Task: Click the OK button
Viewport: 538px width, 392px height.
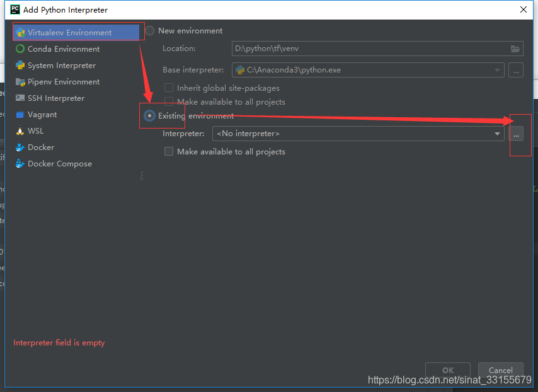Action: [448, 370]
